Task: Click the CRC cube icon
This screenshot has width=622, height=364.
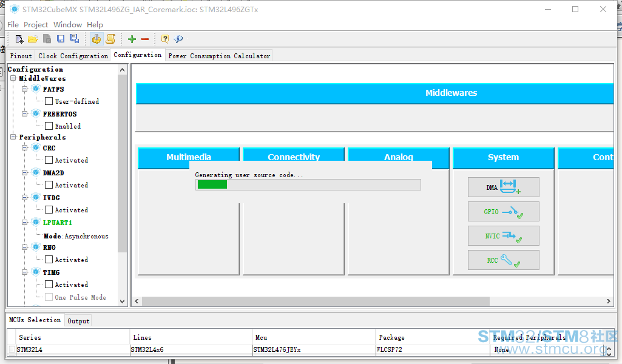Action: click(x=36, y=148)
